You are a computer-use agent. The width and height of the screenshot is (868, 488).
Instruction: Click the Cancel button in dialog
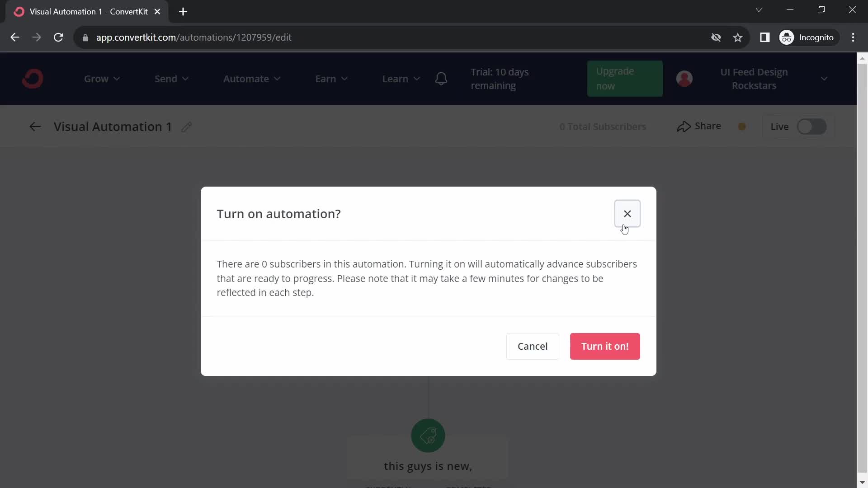[x=533, y=346]
